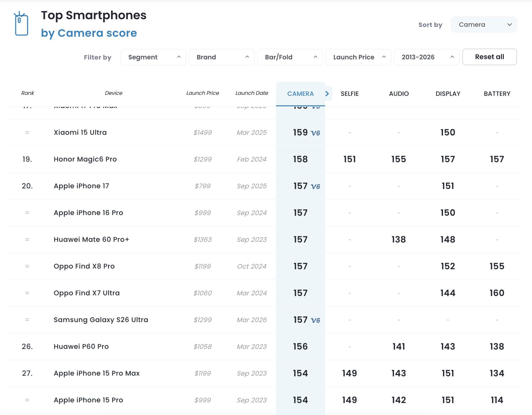The image size is (532, 415).
Task: Click the V6 badge on Apple iPhone 17
Action: click(315, 187)
